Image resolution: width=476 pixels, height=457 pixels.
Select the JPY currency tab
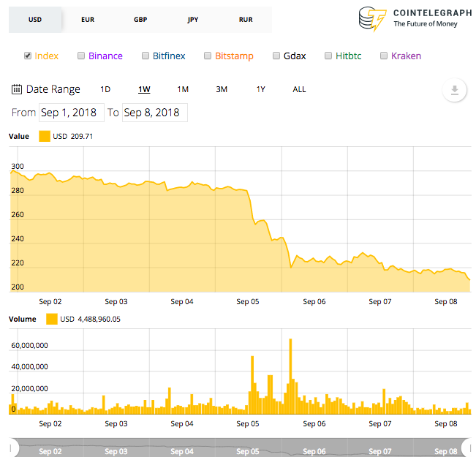click(193, 20)
